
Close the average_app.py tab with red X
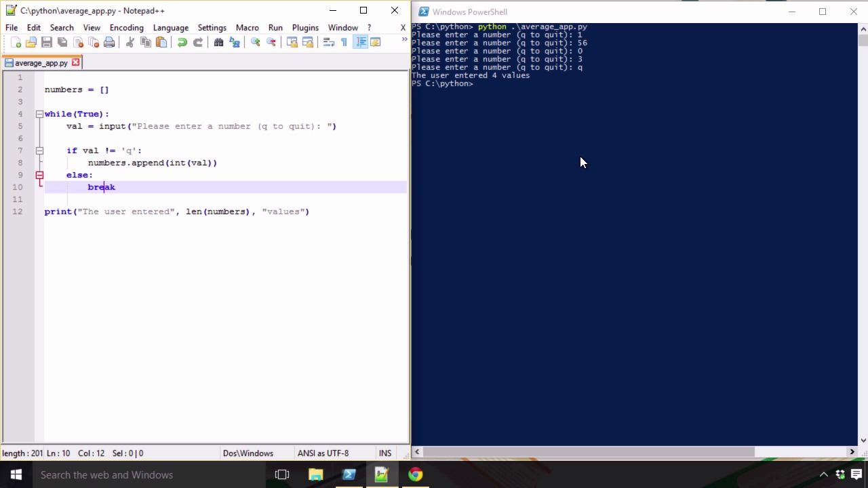click(x=76, y=62)
